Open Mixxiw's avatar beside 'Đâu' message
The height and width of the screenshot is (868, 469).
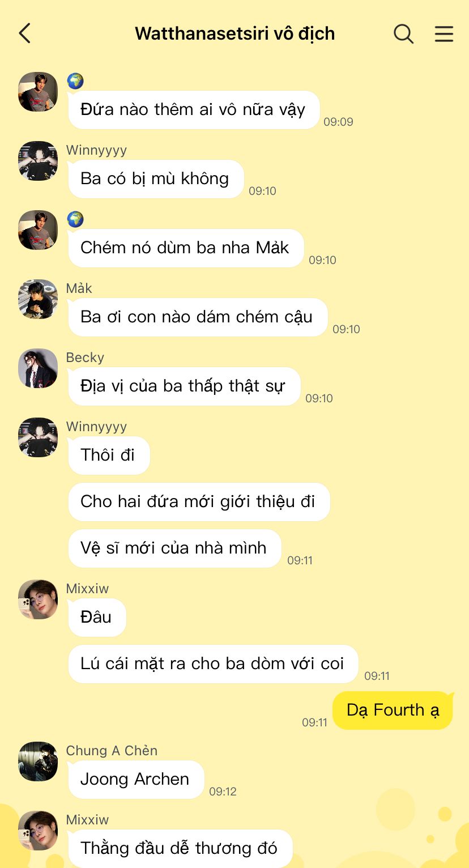pos(38,599)
